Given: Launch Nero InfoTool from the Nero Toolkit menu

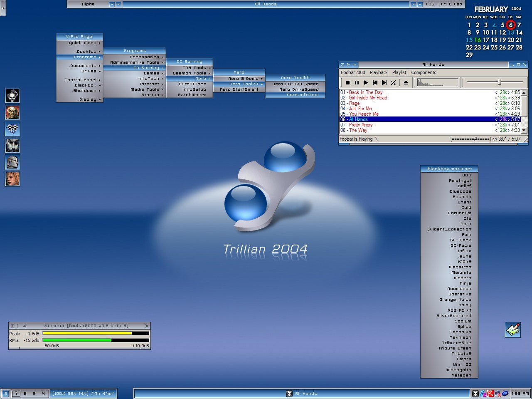Looking at the screenshot, I should pos(296,95).
